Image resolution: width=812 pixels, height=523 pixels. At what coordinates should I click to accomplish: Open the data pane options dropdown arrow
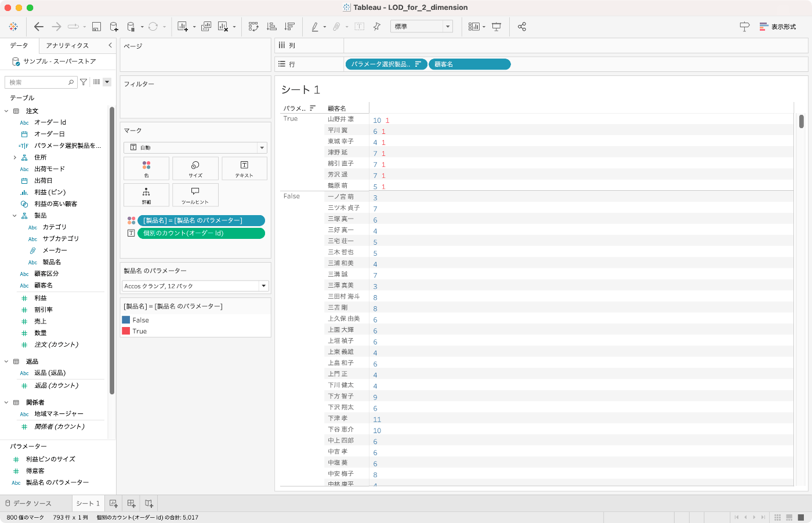[107, 82]
